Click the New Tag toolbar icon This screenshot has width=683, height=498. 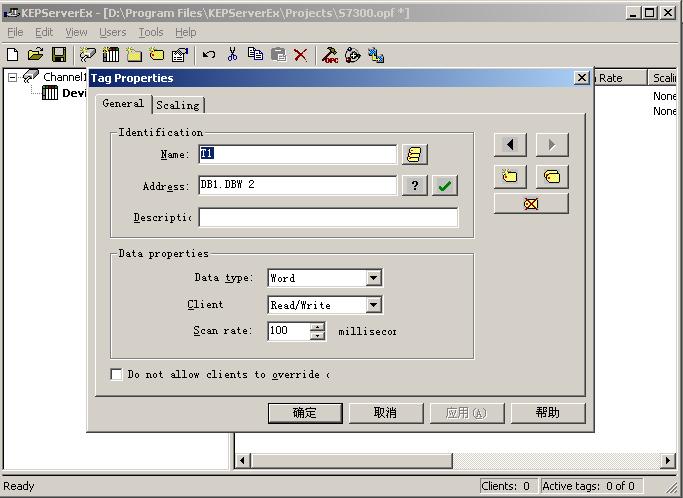point(157,55)
